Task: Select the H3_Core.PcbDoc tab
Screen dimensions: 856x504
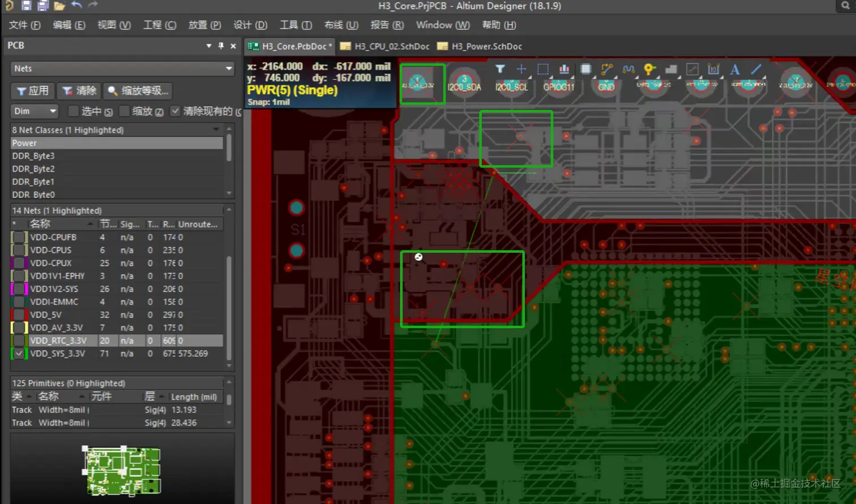Action: coord(290,46)
